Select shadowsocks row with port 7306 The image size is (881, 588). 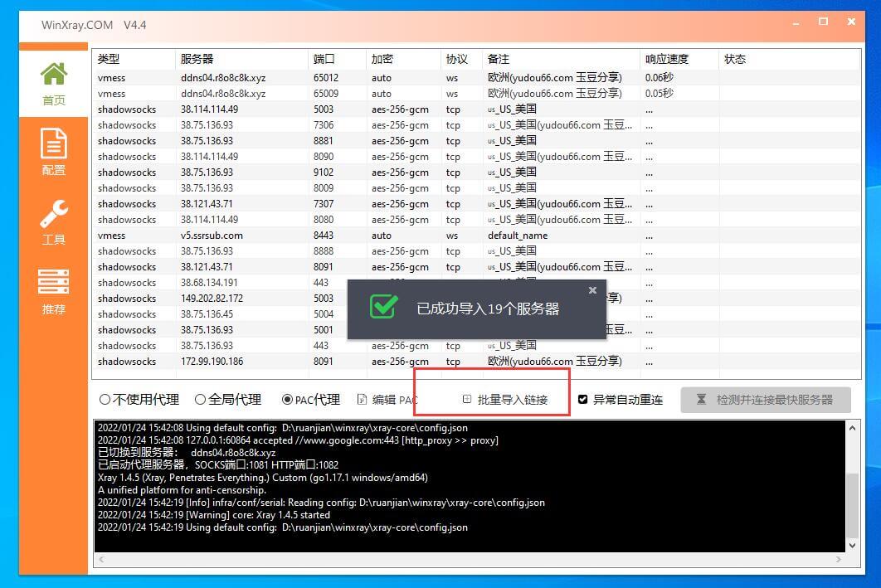(x=476, y=124)
